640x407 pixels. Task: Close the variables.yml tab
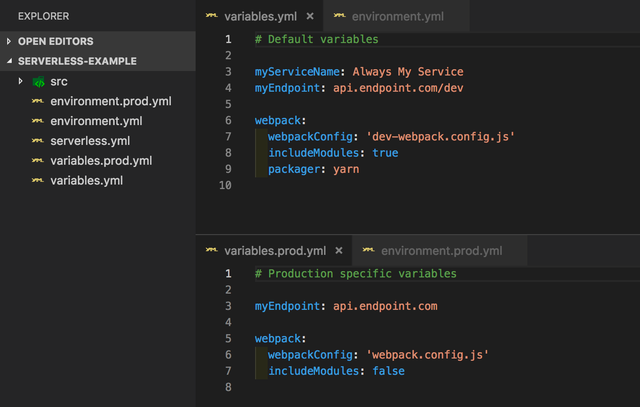[310, 16]
